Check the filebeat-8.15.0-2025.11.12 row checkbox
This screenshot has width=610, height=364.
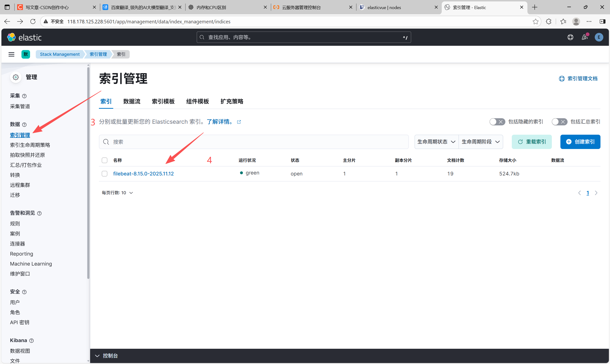pos(104,174)
